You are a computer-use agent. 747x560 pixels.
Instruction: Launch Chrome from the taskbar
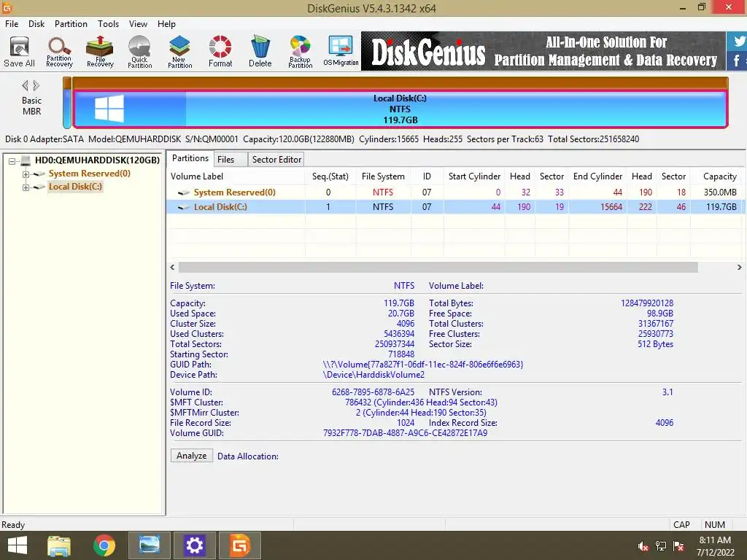coord(104,545)
